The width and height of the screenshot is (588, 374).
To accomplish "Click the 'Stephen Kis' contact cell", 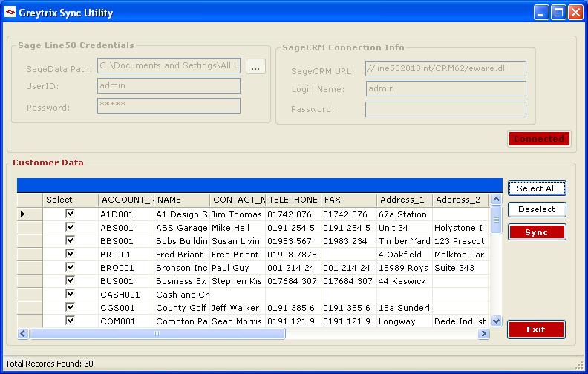I will click(238, 281).
